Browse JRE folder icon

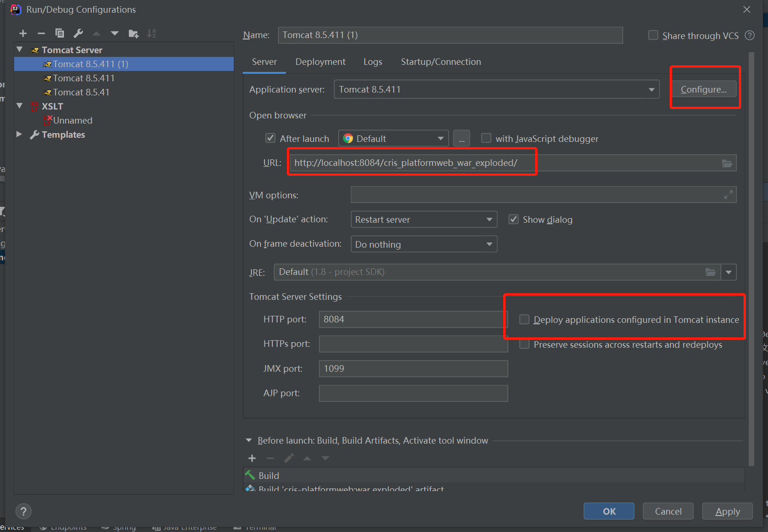pyautogui.click(x=711, y=272)
